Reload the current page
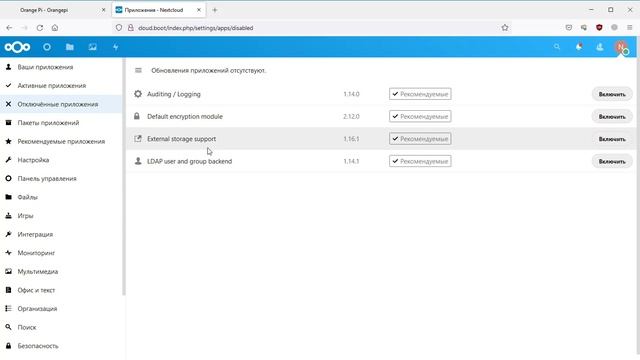 (40, 28)
